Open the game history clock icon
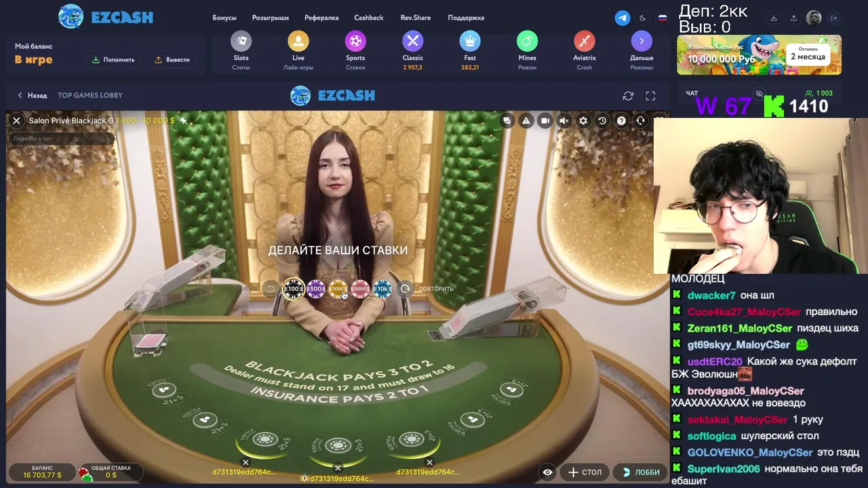The height and width of the screenshot is (488, 868). 602,121
